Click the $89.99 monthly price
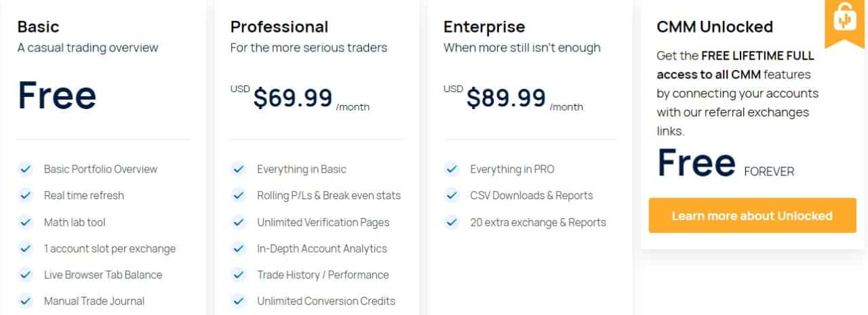This screenshot has width=868, height=315. coord(506,98)
